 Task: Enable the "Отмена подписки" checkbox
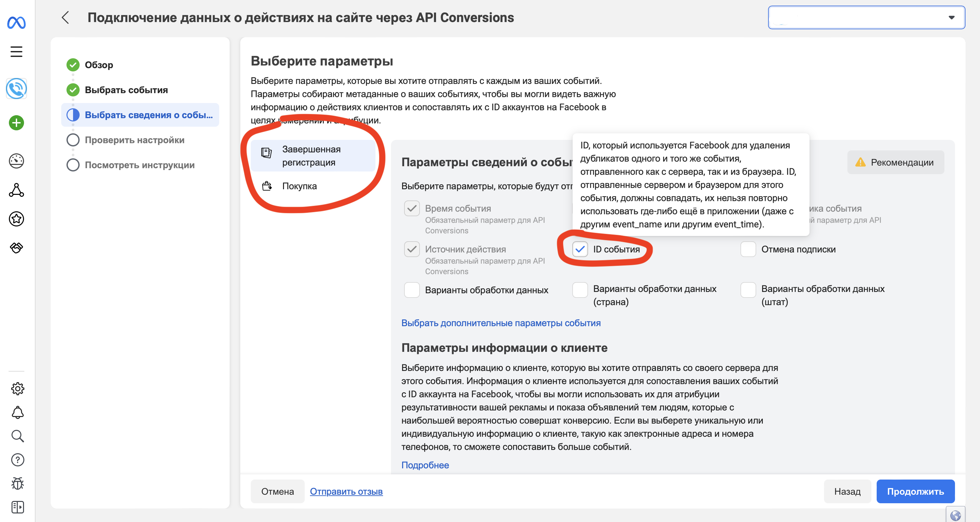pyautogui.click(x=748, y=249)
